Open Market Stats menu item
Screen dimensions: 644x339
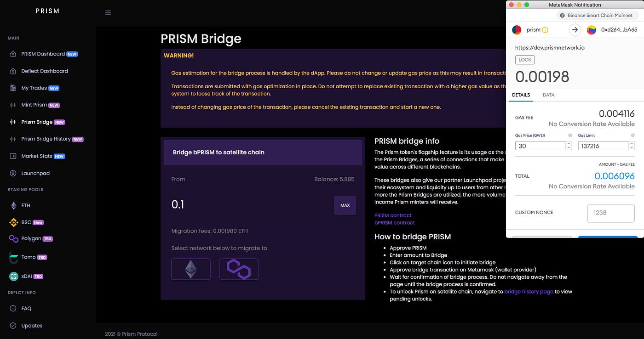pyautogui.click(x=37, y=156)
